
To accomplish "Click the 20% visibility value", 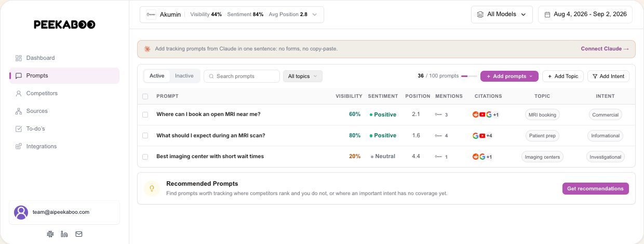I will pyautogui.click(x=355, y=157).
